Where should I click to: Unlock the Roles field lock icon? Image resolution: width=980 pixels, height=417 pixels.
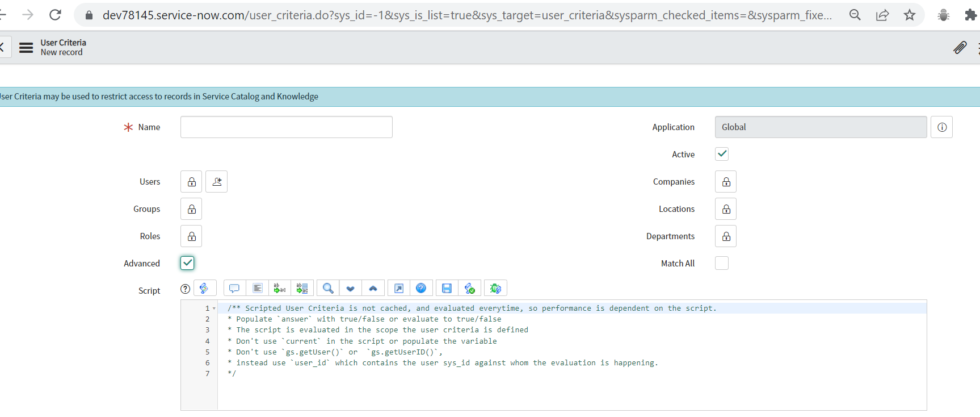click(191, 236)
